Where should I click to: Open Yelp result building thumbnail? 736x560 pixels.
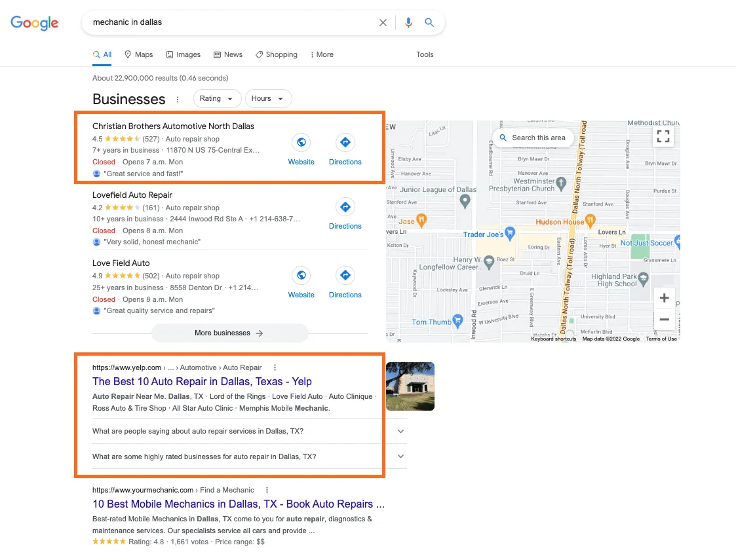(x=410, y=386)
